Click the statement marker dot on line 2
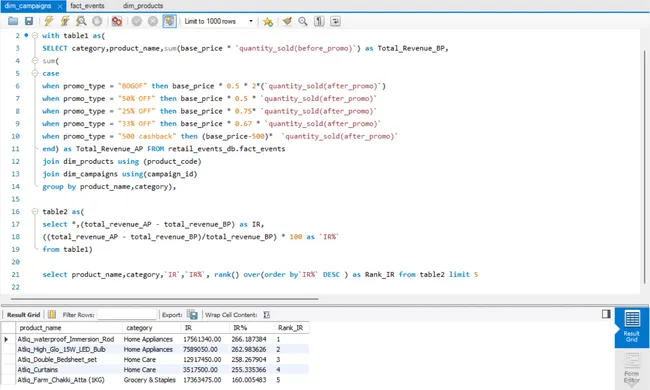This screenshot has width=650, height=390. click(x=26, y=35)
